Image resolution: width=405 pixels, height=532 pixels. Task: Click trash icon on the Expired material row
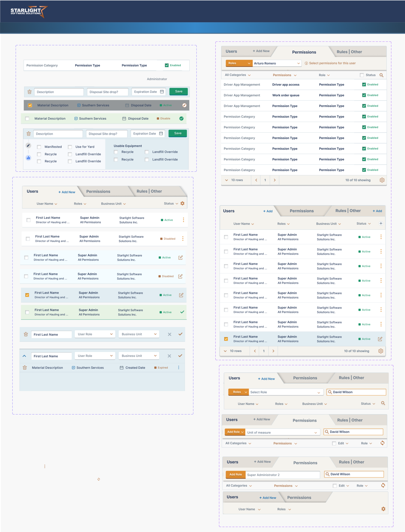[x=25, y=368]
